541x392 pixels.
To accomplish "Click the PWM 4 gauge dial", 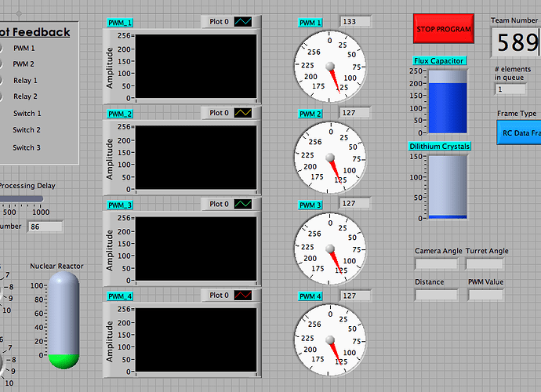I will point(330,340).
